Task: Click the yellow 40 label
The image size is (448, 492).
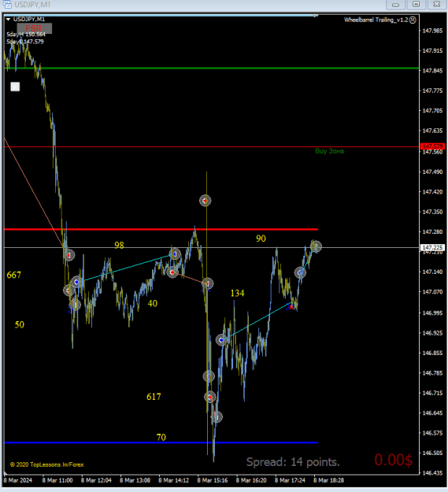Action: (153, 303)
